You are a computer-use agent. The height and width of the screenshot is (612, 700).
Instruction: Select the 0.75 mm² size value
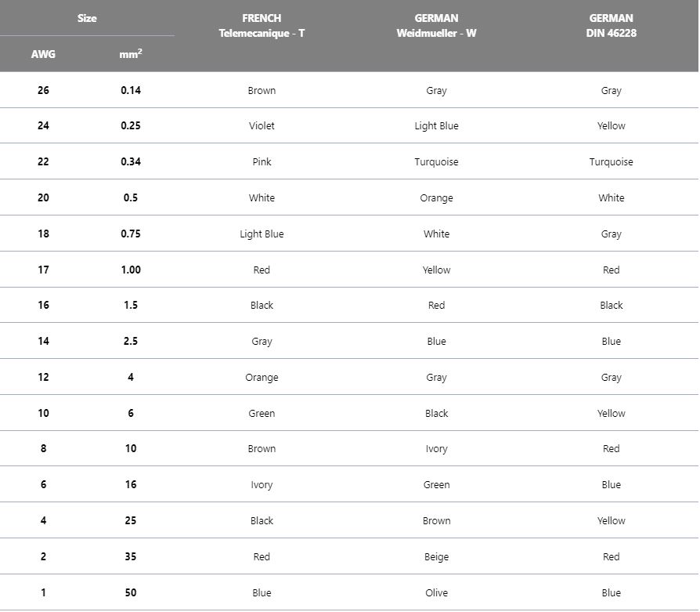[131, 234]
